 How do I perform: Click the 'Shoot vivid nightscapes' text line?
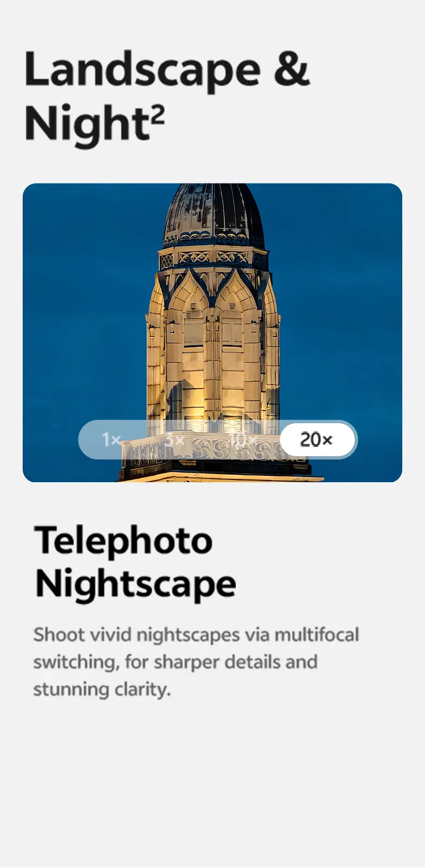[x=196, y=635]
